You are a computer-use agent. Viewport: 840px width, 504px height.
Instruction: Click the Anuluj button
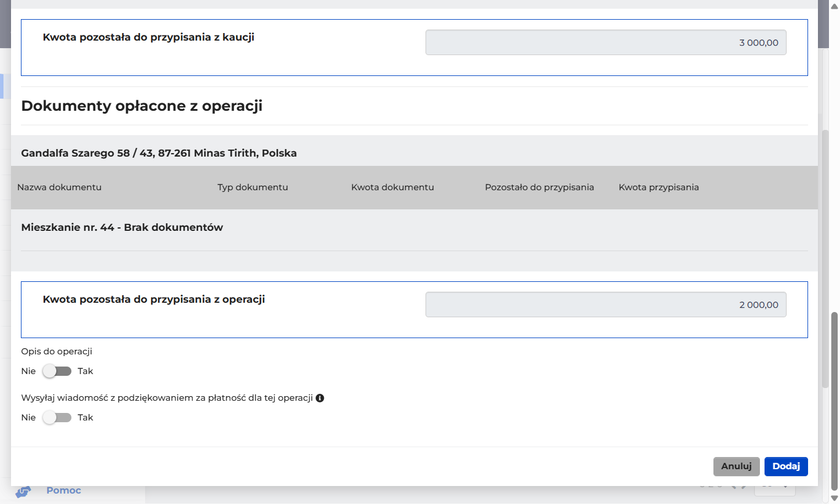(x=736, y=466)
